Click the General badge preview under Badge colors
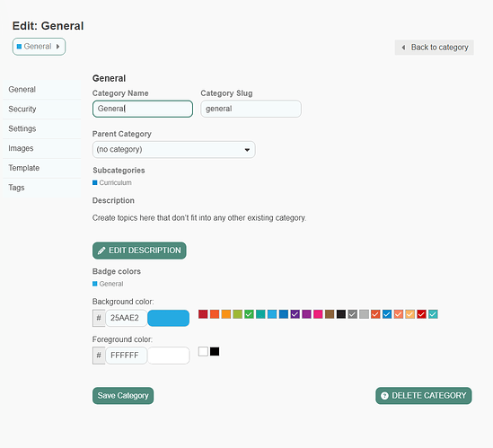This screenshot has height=448, width=493. 108,284
